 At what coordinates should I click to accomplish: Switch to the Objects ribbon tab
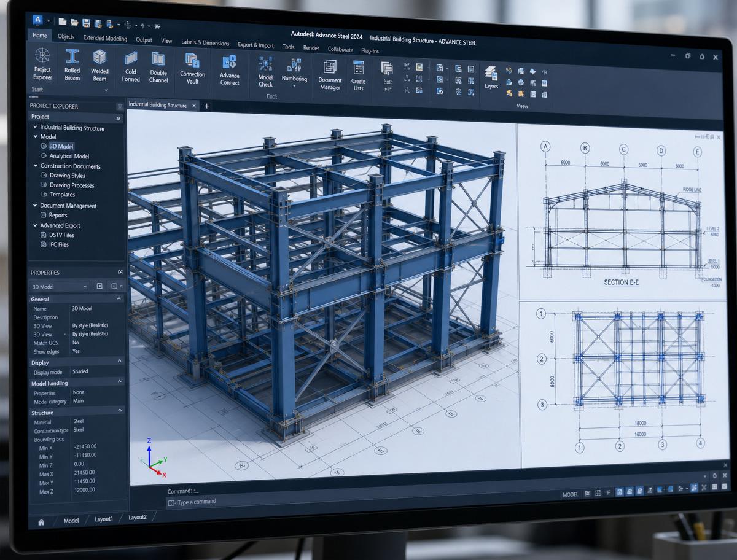(x=66, y=37)
